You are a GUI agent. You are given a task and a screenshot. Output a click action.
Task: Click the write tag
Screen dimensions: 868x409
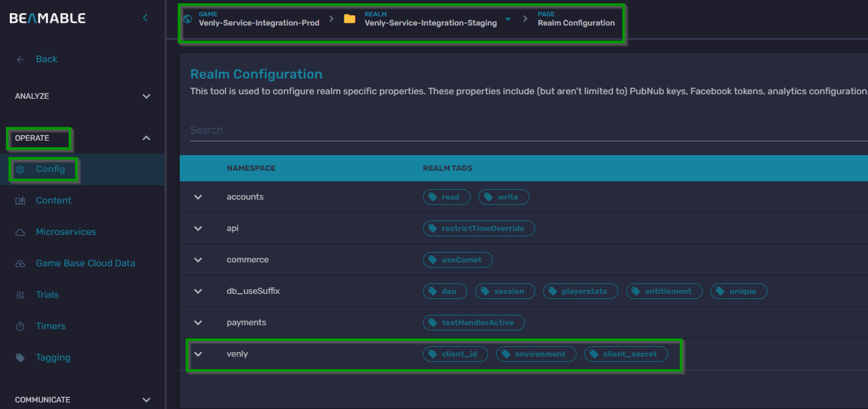click(x=504, y=197)
